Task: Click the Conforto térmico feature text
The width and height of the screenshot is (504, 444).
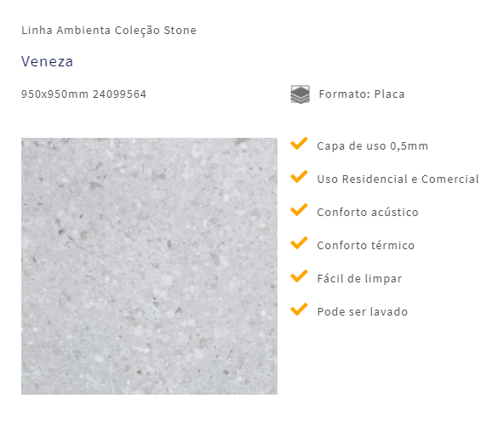Action: [x=366, y=245]
